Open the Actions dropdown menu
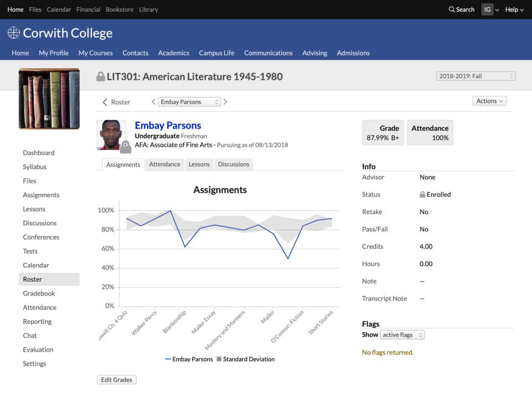This screenshot has width=532, height=396. tap(488, 100)
